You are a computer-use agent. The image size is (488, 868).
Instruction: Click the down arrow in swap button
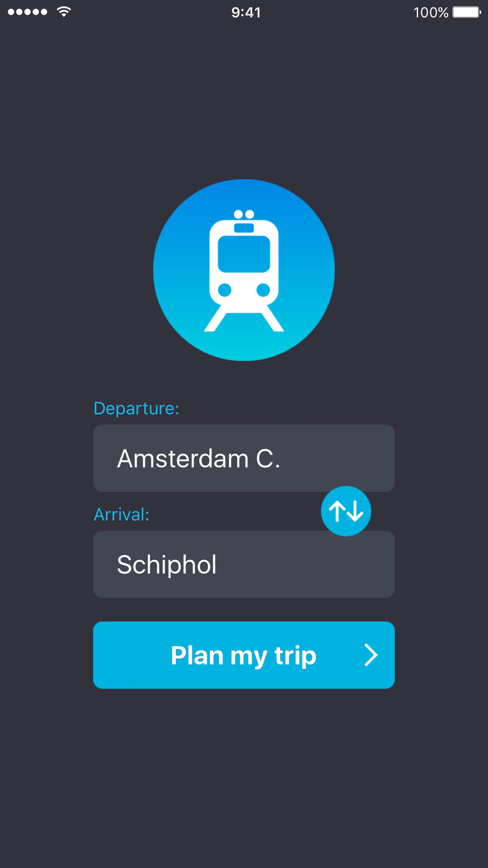(x=355, y=511)
